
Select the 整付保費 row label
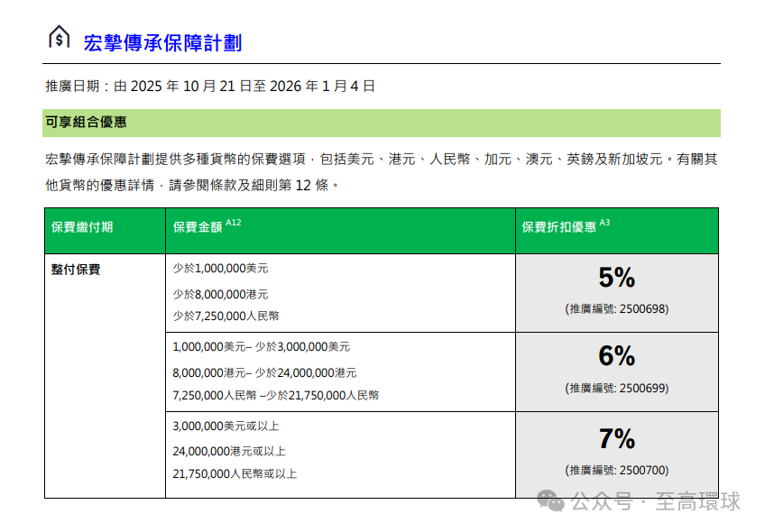point(76,270)
